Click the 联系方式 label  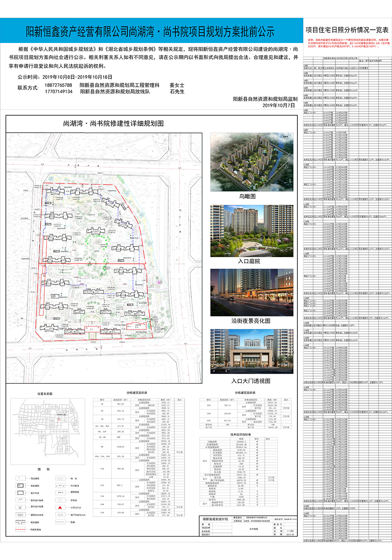28,88
